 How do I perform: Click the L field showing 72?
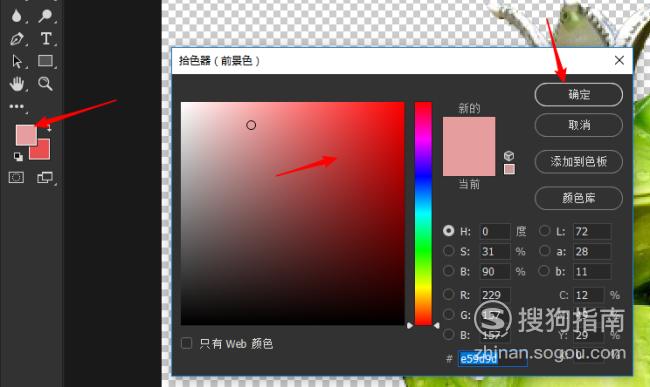coord(592,231)
